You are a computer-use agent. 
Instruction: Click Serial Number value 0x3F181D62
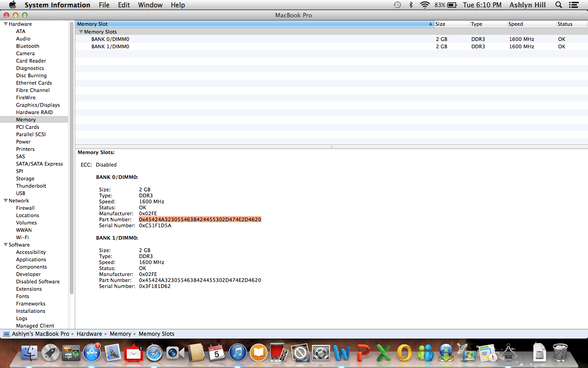tap(155, 286)
